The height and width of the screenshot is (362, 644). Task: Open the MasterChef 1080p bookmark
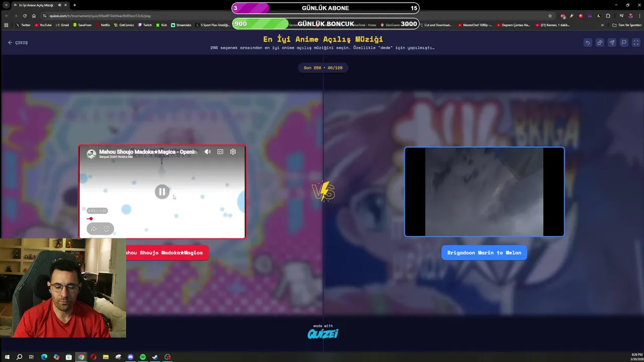(475, 25)
